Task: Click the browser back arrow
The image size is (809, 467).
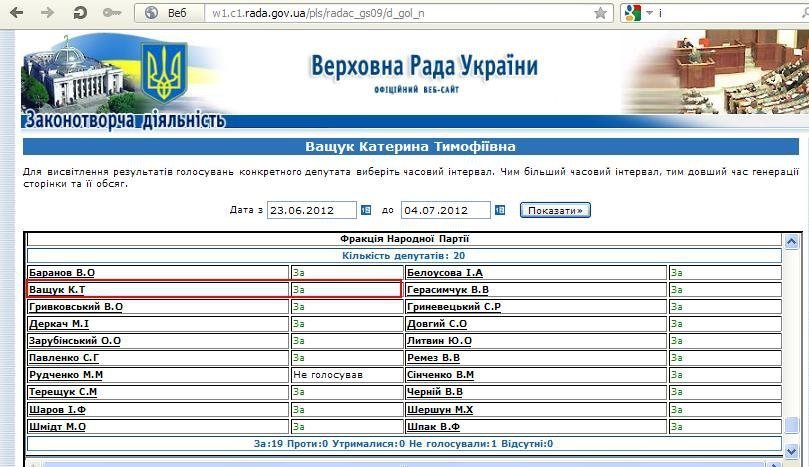Action: pyautogui.click(x=18, y=13)
